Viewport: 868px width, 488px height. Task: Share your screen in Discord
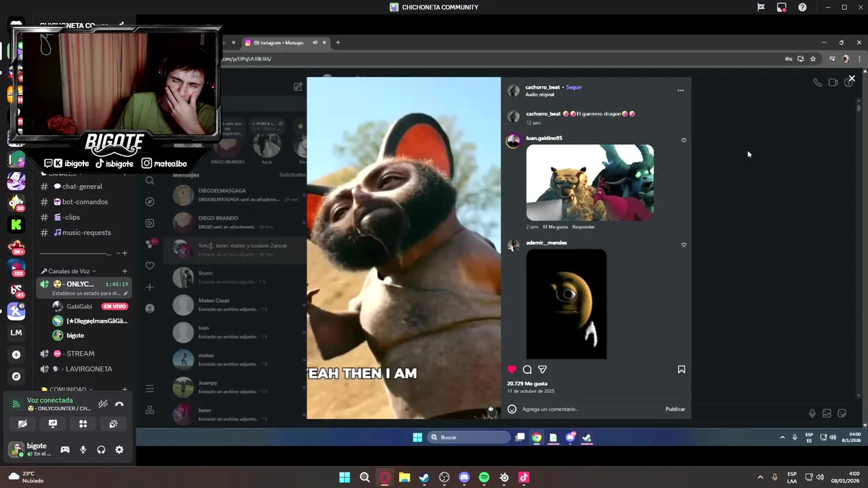pos(53,424)
